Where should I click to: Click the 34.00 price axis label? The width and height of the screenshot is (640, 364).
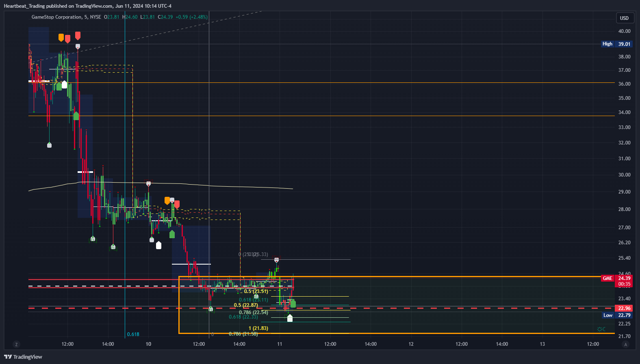coord(624,112)
